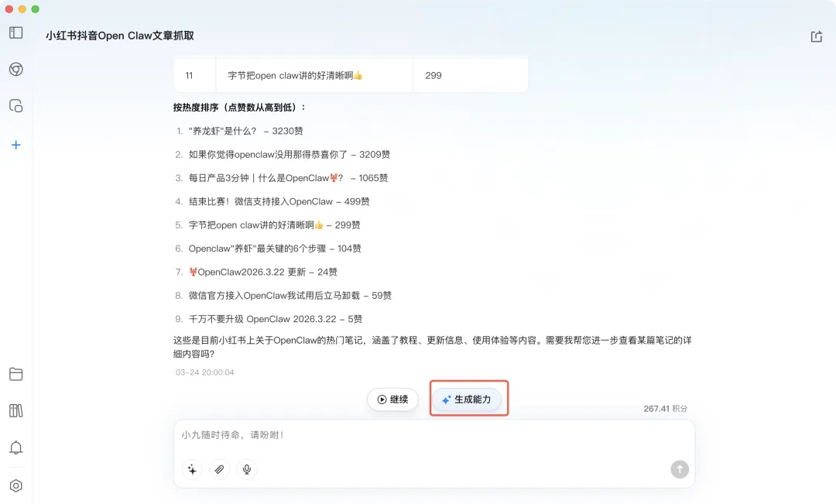836x504 pixels.
Task: Click list item 每日产品3分钟｜什么是OpenClaw
Action: (x=288, y=177)
